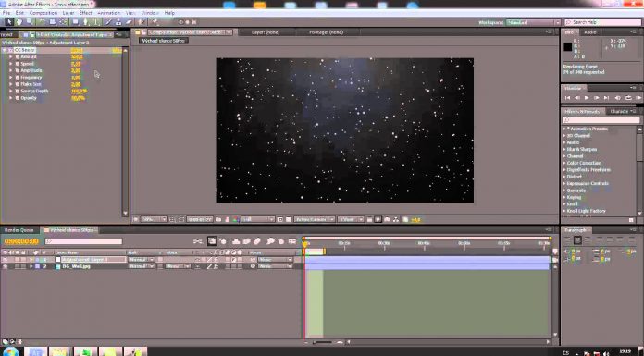
Task: Select the Pen tool
Action: [x=86, y=22]
